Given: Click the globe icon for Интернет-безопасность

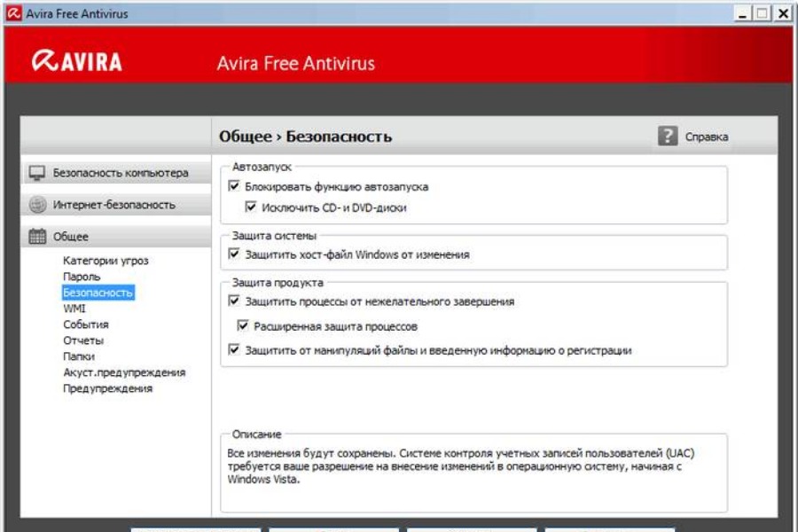Looking at the screenshot, I should (x=37, y=205).
